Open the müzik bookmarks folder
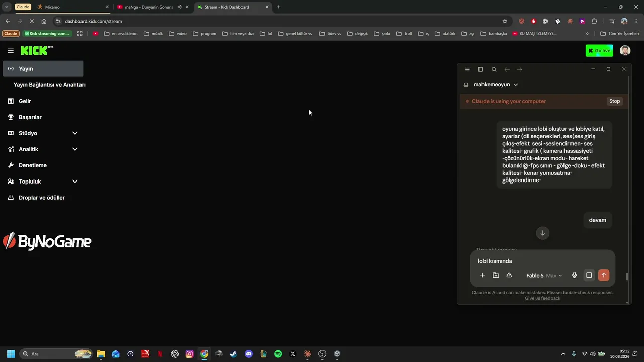This screenshot has height=362, width=644. tap(153, 34)
